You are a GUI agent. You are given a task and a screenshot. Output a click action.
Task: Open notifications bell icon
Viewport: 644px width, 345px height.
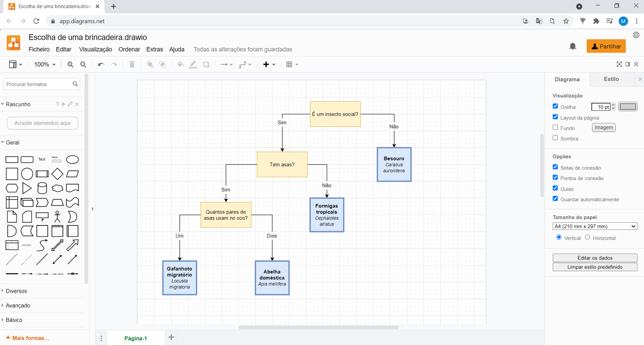(573, 46)
